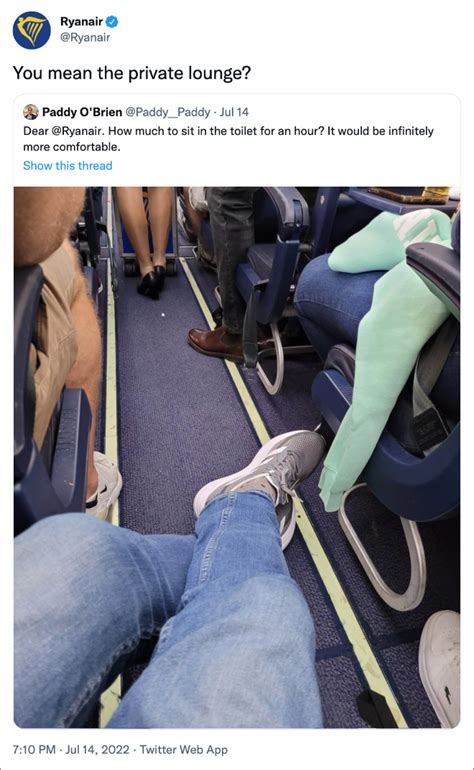Open Paddy O'Brien's small profile picture
Viewport: 474px width, 770px height.
(x=30, y=112)
